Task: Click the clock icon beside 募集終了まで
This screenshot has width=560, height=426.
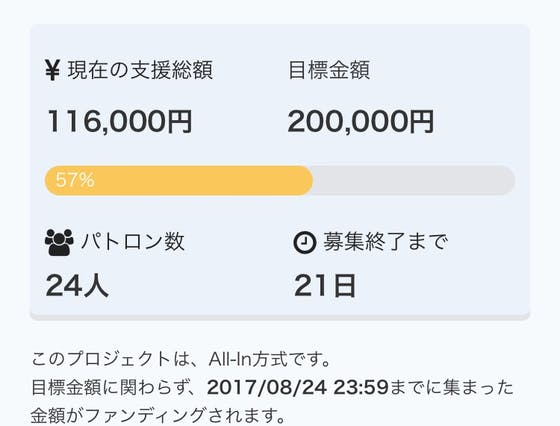Action: [304, 242]
